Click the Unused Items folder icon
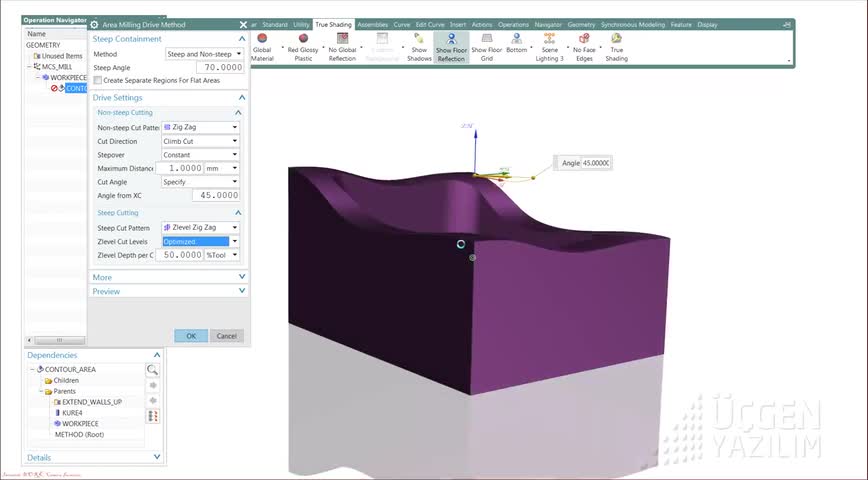868x480 pixels. click(37, 56)
